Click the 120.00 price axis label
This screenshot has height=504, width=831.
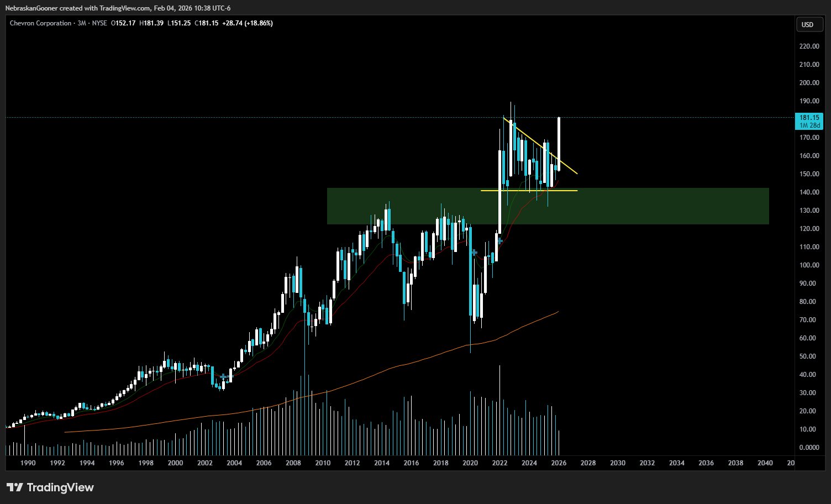click(809, 229)
